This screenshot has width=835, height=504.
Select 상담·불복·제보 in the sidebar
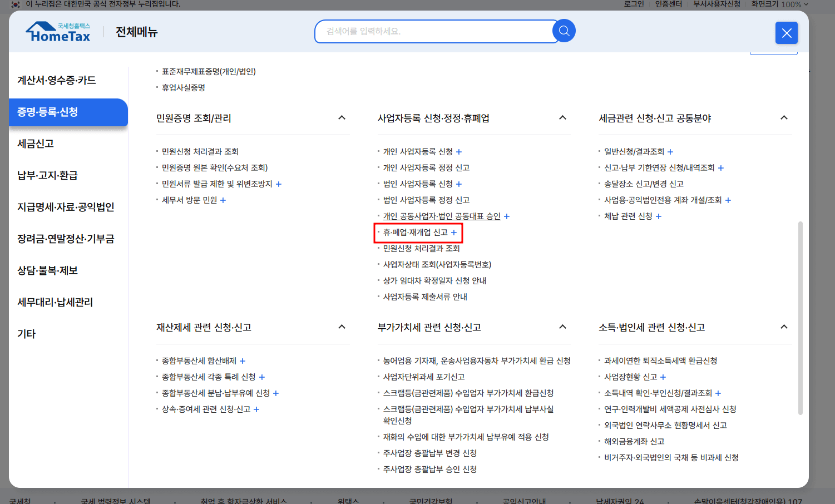click(48, 270)
